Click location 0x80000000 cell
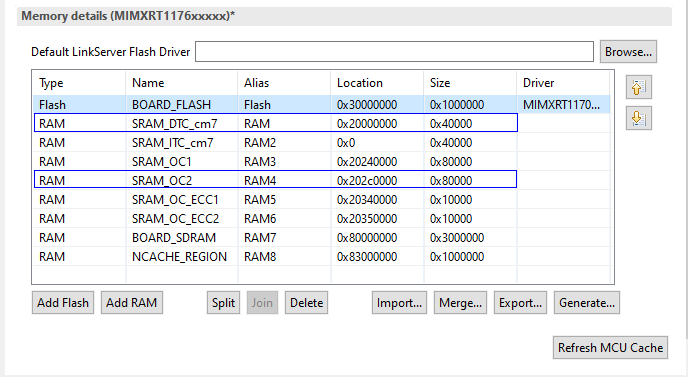The height and width of the screenshot is (377, 688). [x=367, y=237]
